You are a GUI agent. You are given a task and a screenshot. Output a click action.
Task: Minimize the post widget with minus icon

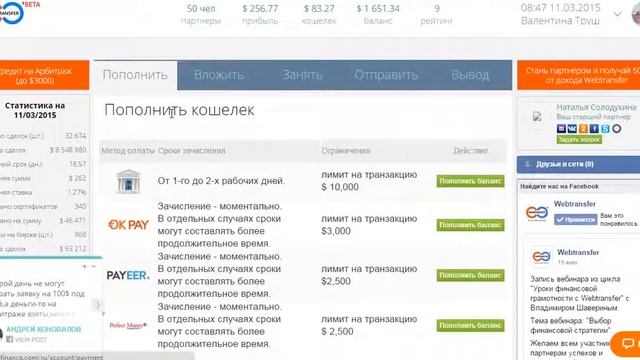93,267
